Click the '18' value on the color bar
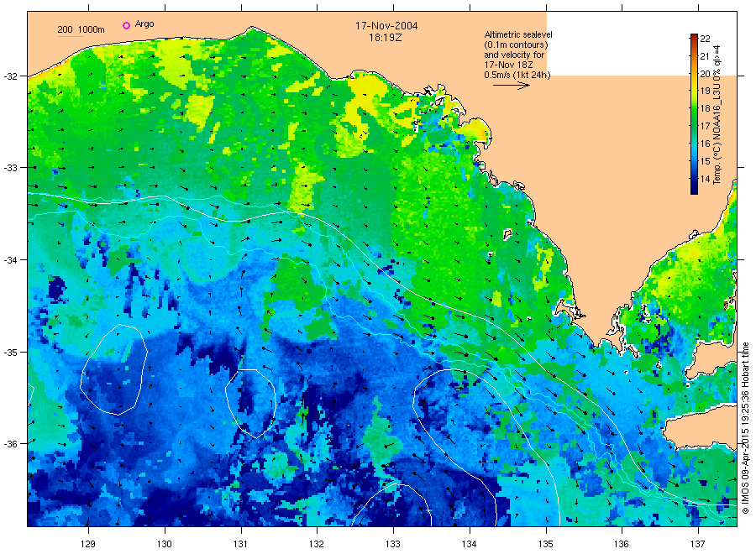756x554 pixels. pos(705,108)
